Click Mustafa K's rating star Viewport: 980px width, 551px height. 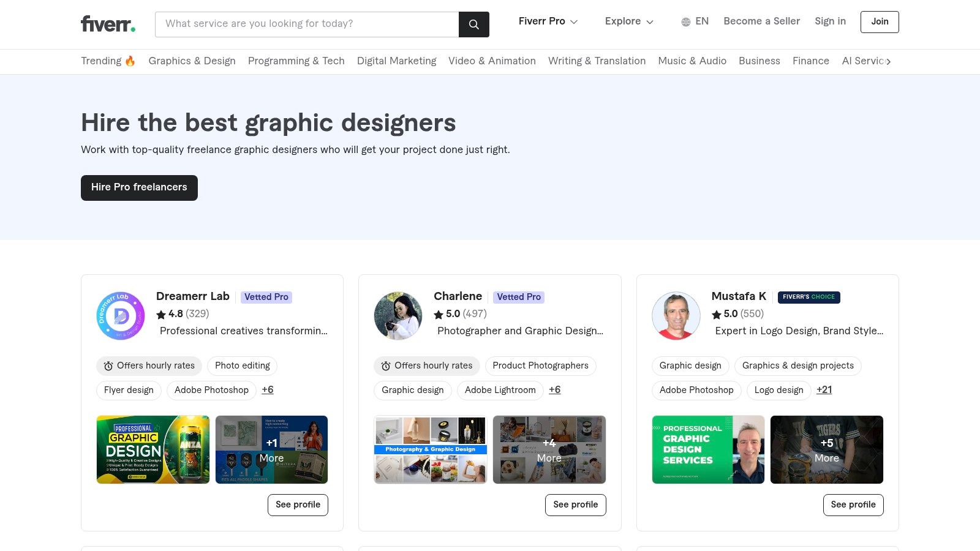(x=717, y=315)
